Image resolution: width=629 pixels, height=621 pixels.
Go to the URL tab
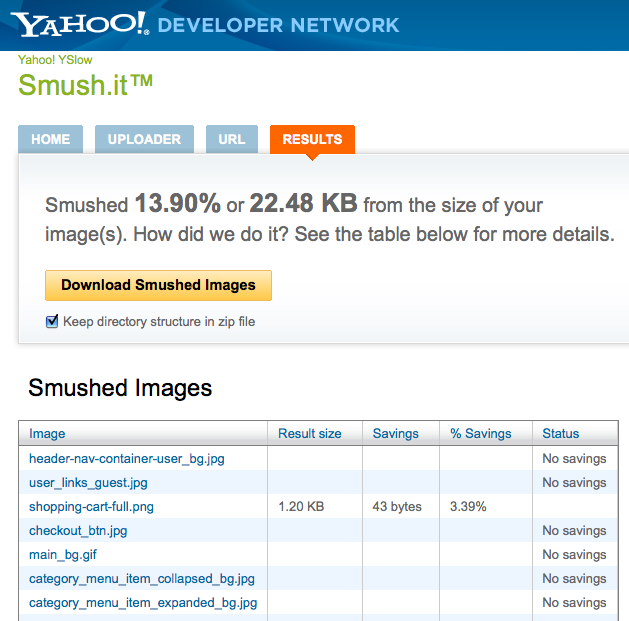click(232, 139)
